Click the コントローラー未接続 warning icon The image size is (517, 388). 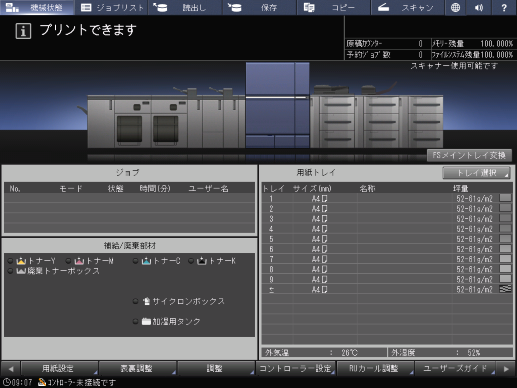(x=42, y=382)
